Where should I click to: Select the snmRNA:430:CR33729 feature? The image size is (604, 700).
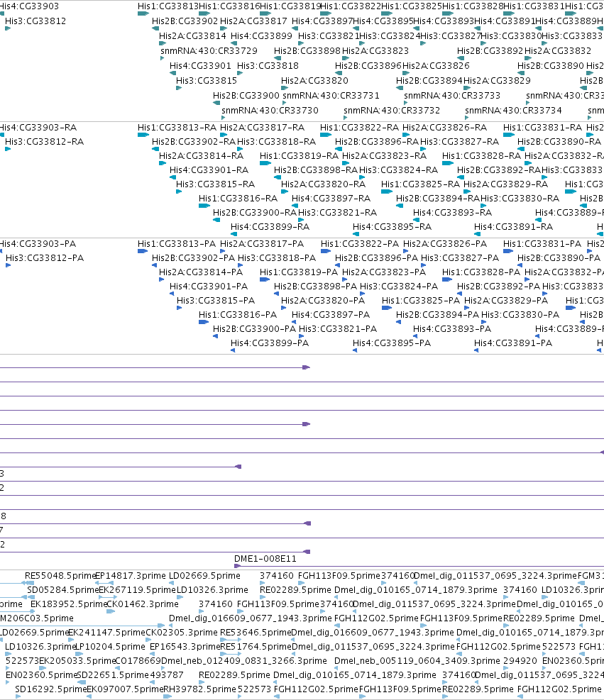(209, 51)
